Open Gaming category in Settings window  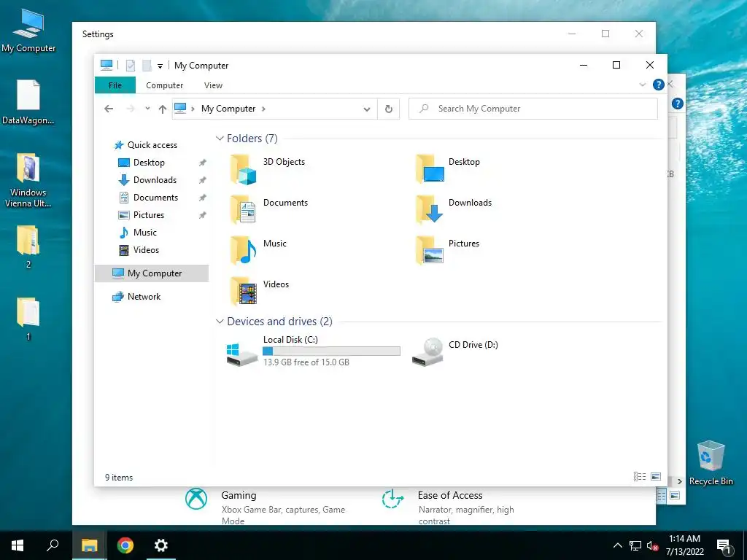[266, 506]
